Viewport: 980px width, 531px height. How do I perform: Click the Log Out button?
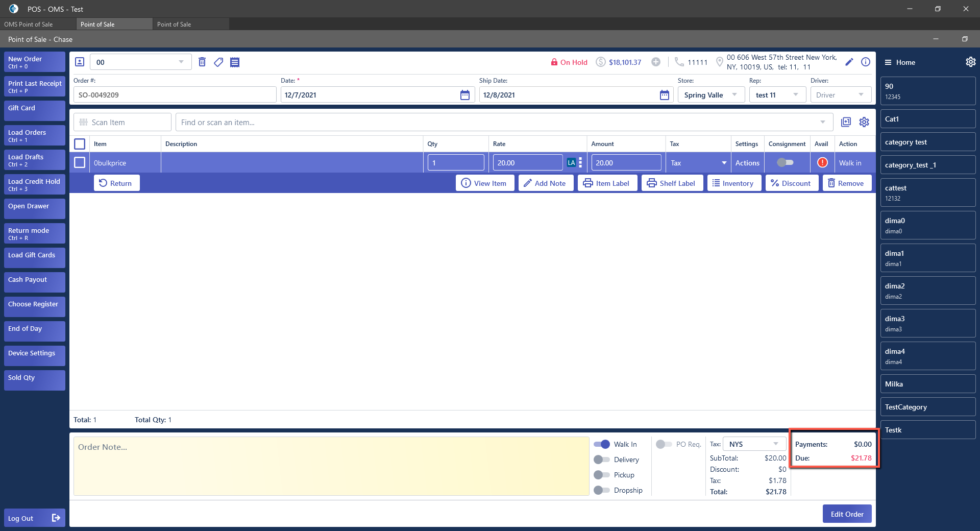click(35, 518)
